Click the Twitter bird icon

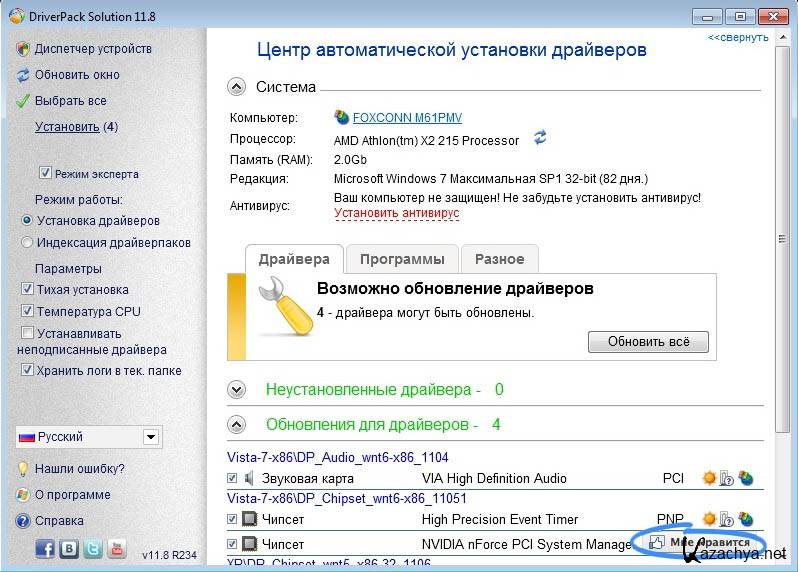[x=93, y=548]
